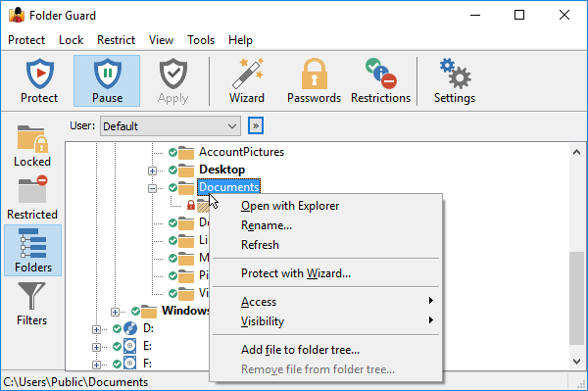
Task: Expand the D: drive node
Action: (96, 329)
